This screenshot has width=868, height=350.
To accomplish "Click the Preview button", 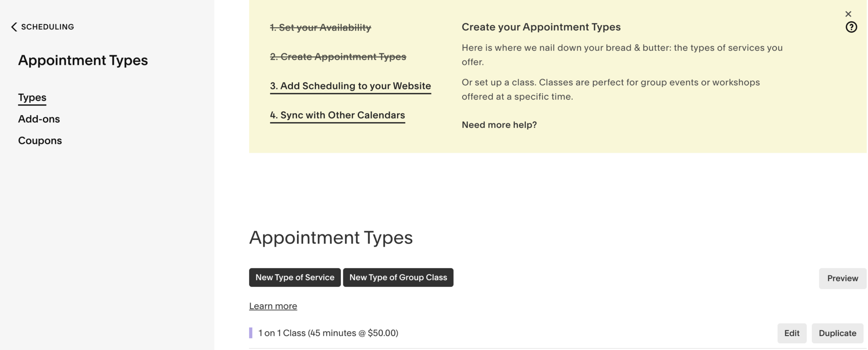I will point(842,278).
